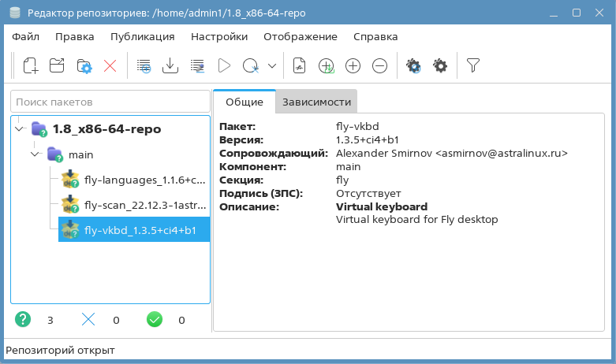This screenshot has height=364, width=616.
Task: Toggle the blue X status filter
Action: click(x=88, y=320)
